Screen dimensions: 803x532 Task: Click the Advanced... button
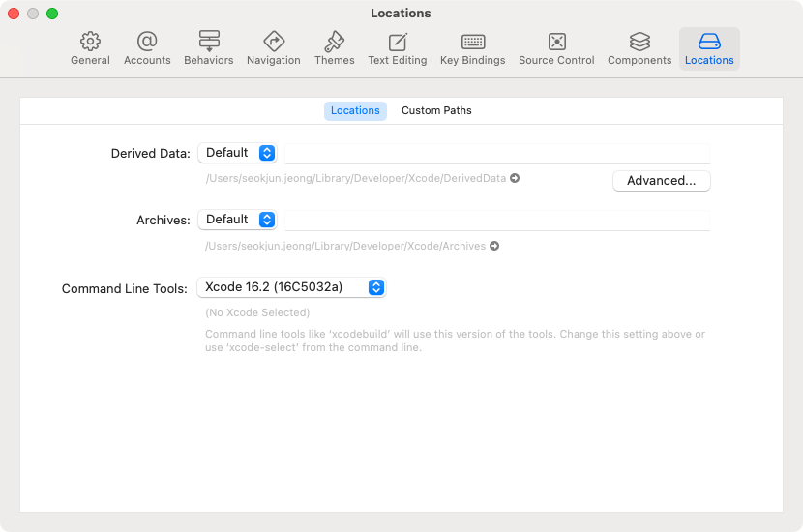click(661, 181)
